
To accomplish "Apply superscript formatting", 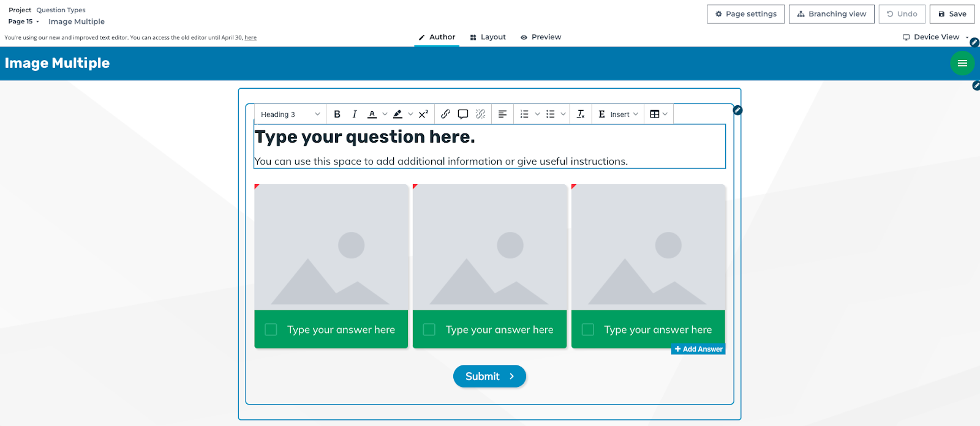I will pos(423,114).
